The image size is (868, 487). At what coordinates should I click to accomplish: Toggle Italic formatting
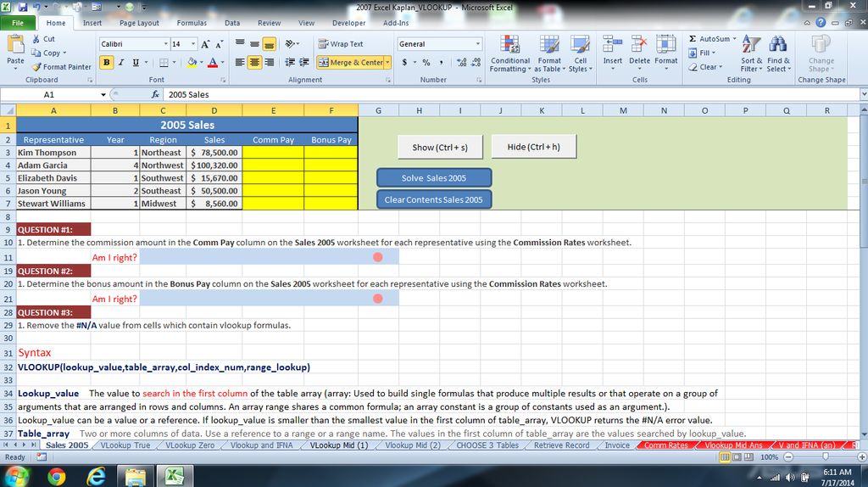[121, 63]
